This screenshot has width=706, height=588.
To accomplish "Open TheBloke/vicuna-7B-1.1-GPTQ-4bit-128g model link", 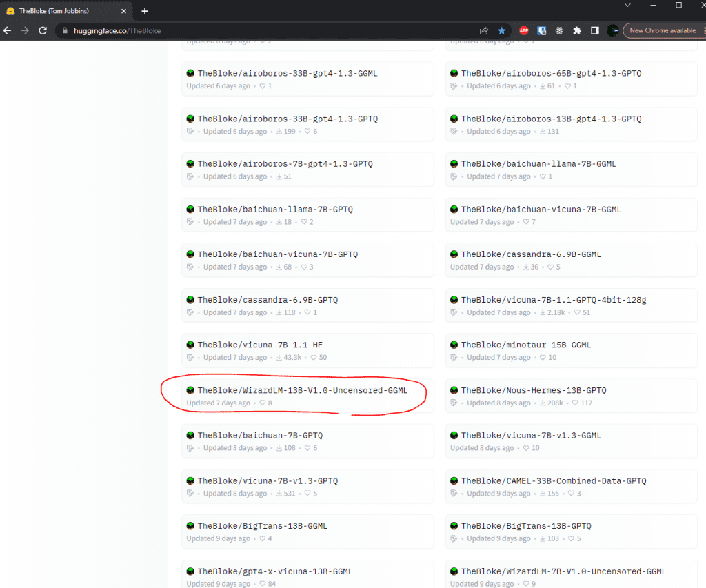I will point(554,300).
